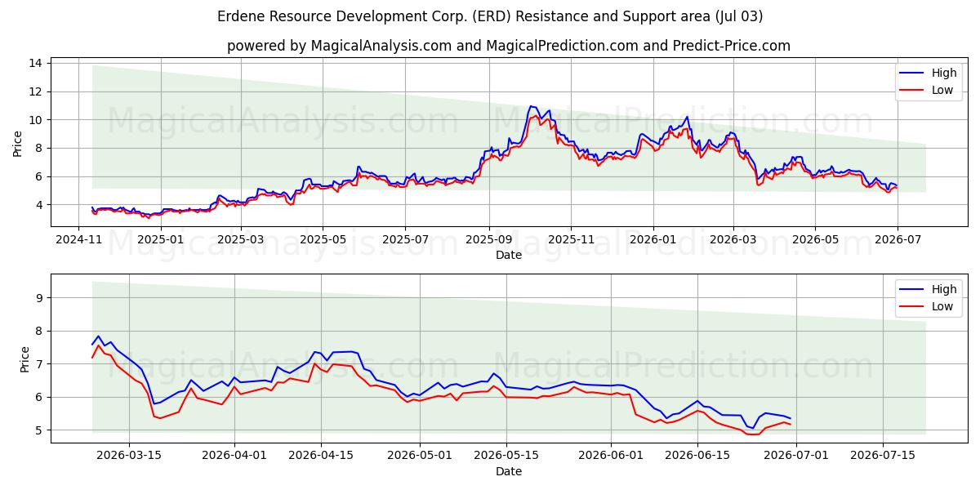
Task: Click the 2025-05 date label on the top axis
Action: [323, 239]
